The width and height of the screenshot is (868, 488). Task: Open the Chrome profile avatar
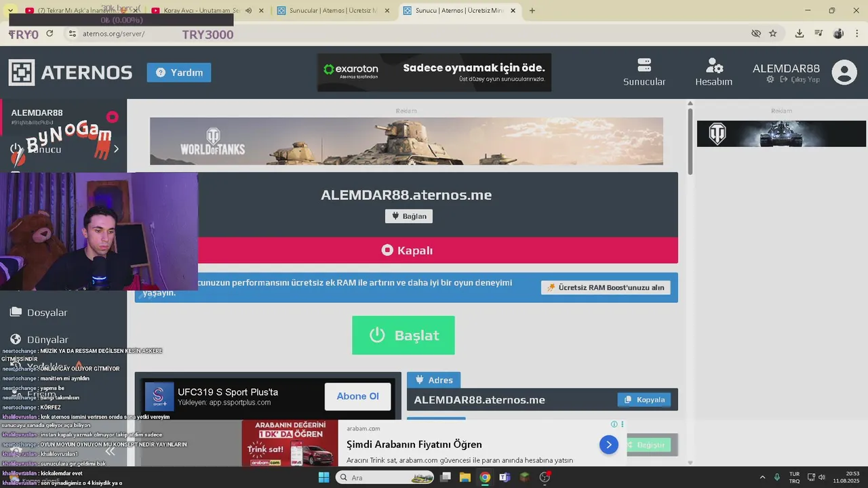pos(838,33)
